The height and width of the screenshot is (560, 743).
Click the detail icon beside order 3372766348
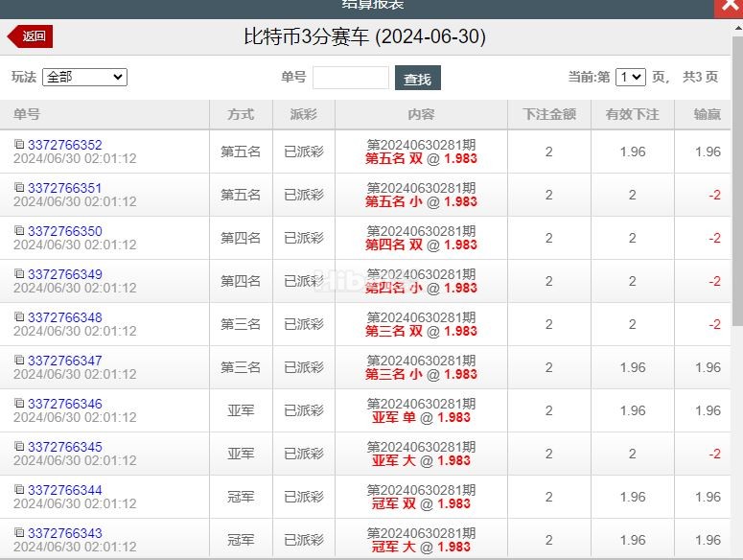pyautogui.click(x=19, y=316)
